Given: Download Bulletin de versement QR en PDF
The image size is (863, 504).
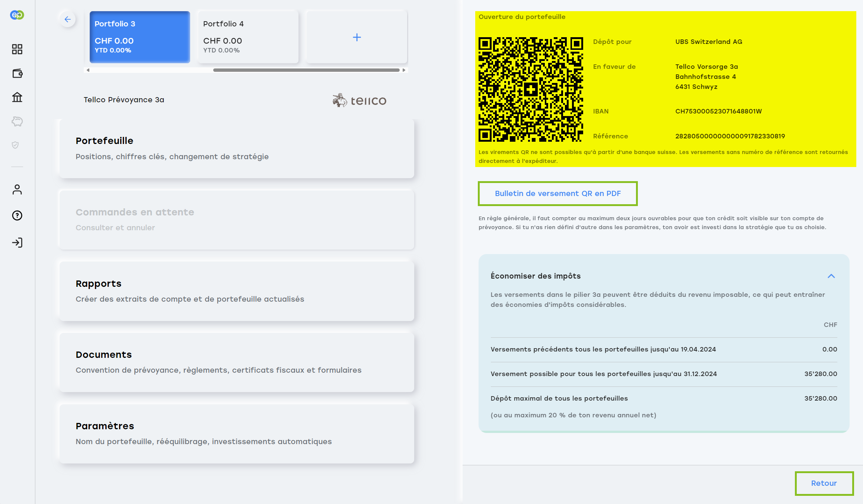Looking at the screenshot, I should [557, 193].
